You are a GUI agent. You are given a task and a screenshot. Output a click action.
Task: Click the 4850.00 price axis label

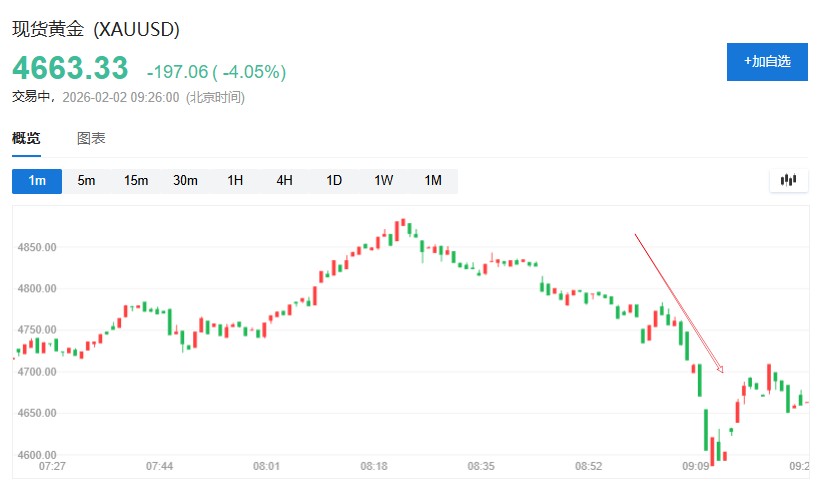pos(36,247)
